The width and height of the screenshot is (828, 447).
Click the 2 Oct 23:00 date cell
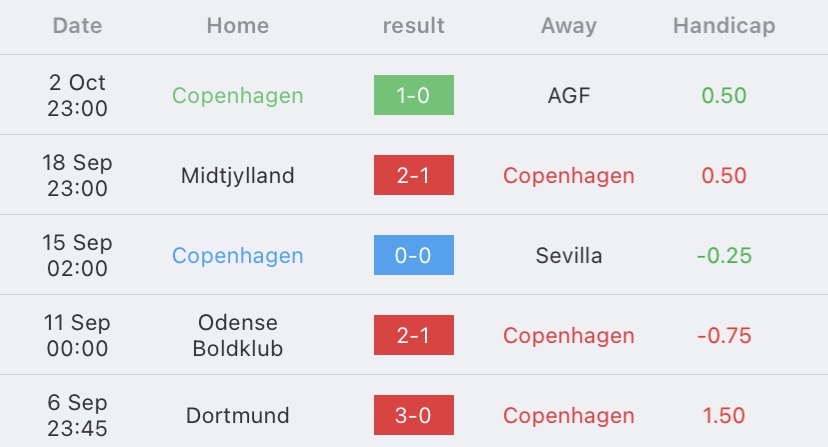tap(77, 95)
